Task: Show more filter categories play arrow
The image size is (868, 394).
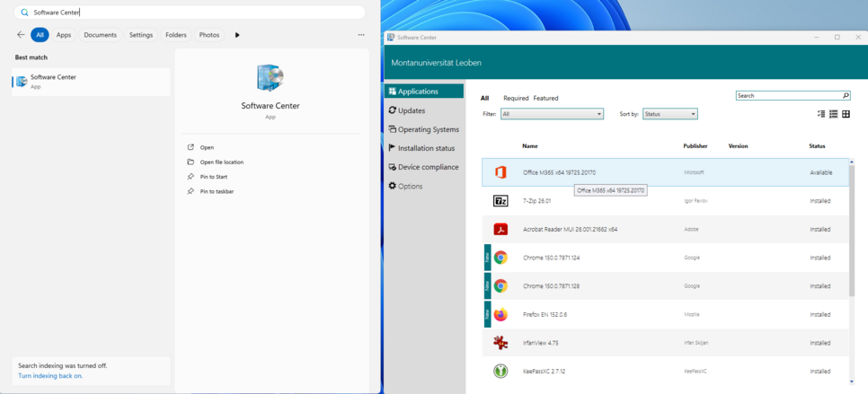Action: pos(237,35)
